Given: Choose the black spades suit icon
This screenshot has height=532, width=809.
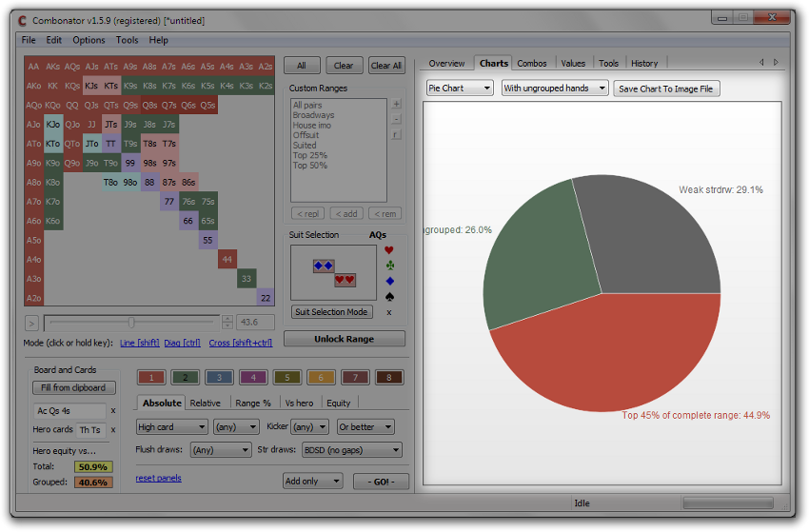Looking at the screenshot, I should [388, 296].
